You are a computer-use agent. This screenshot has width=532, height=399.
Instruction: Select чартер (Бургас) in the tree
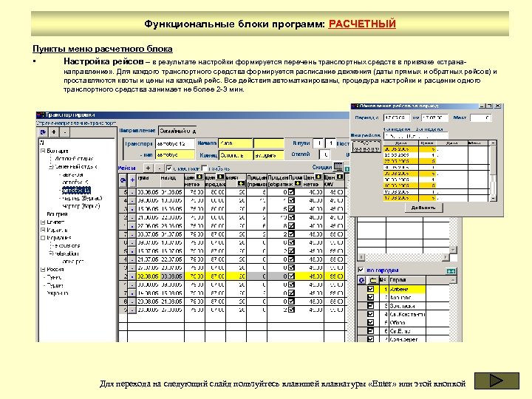pos(82,198)
